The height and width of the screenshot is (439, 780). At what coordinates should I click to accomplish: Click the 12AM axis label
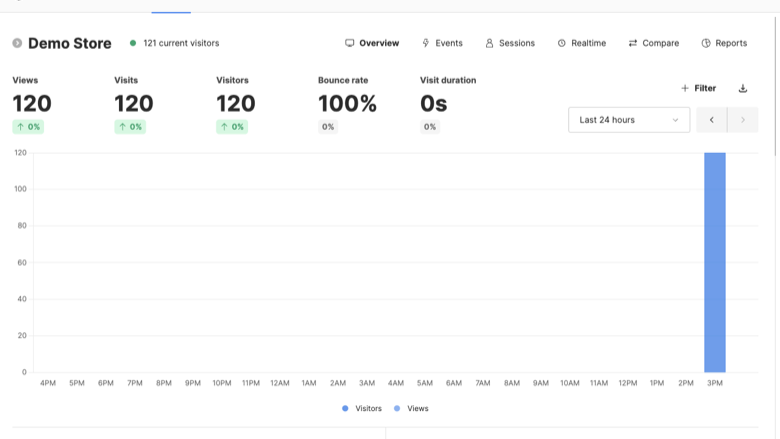(280, 383)
